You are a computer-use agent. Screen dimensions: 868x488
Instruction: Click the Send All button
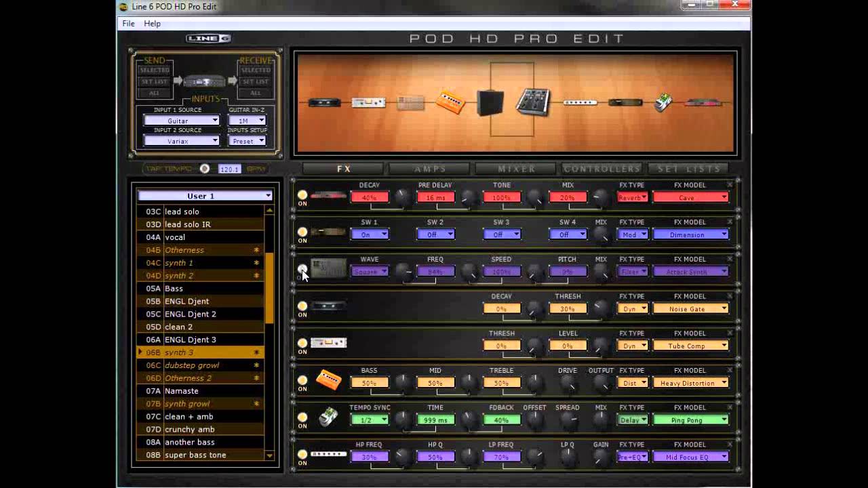pos(155,93)
